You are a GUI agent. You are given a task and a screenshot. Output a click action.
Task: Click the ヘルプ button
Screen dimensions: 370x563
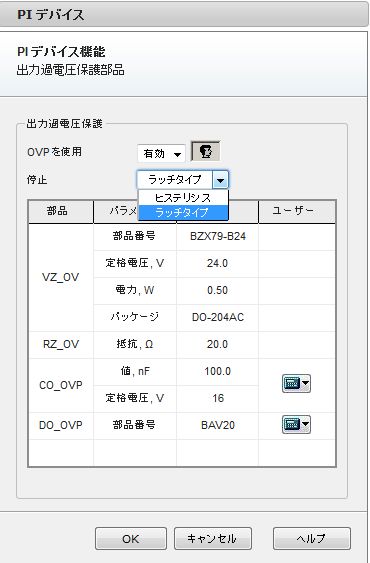[312, 539]
